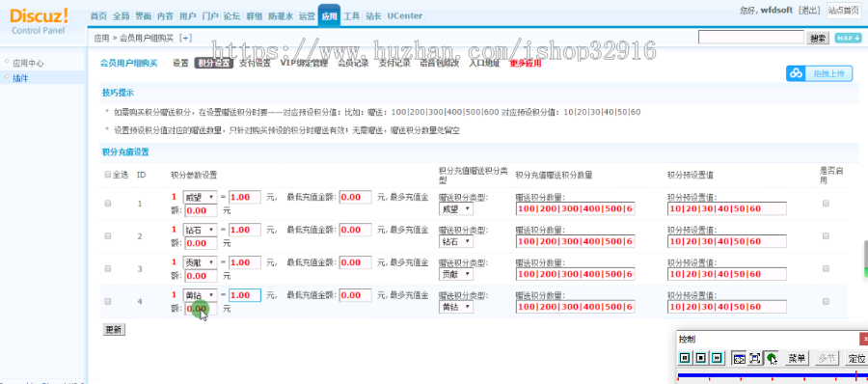This screenshot has width=868, height=384.
Task: Click the 菜单 button in the 控制 window
Action: coord(797,358)
